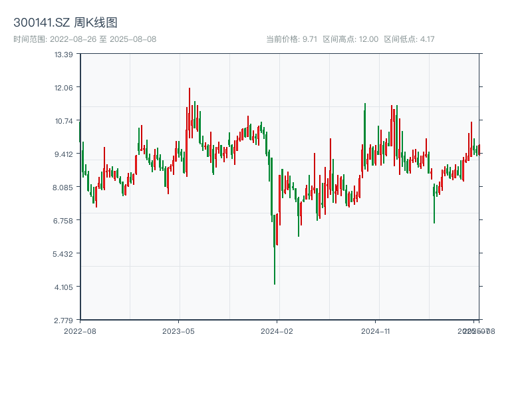This screenshot has height=399, width=532.
Task: Select the 时间范围 date range text
Action: pos(85,39)
